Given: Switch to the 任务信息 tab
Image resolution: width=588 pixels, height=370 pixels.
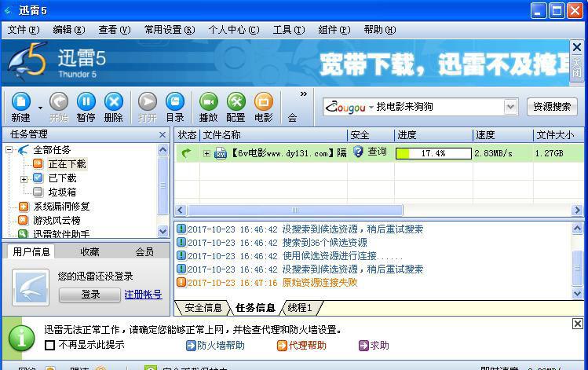Looking at the screenshot, I should coord(255,308).
